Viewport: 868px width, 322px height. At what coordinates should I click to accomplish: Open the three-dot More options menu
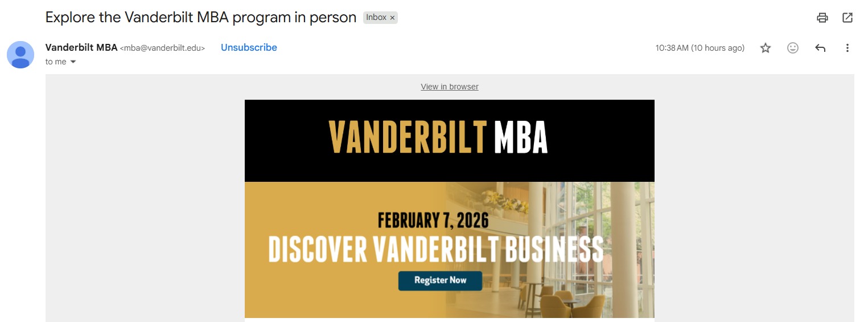click(x=848, y=48)
